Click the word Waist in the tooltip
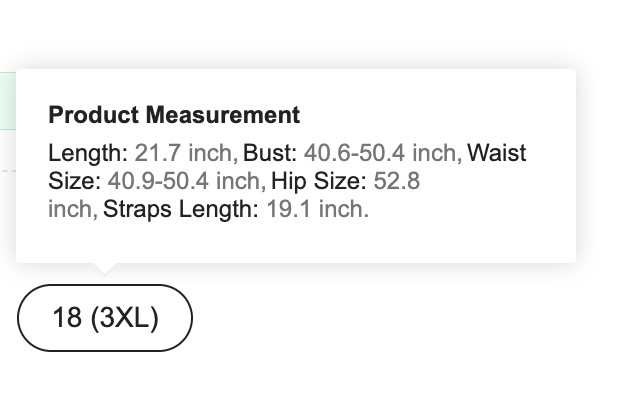Image resolution: width=628 pixels, height=412 pixels. click(497, 154)
